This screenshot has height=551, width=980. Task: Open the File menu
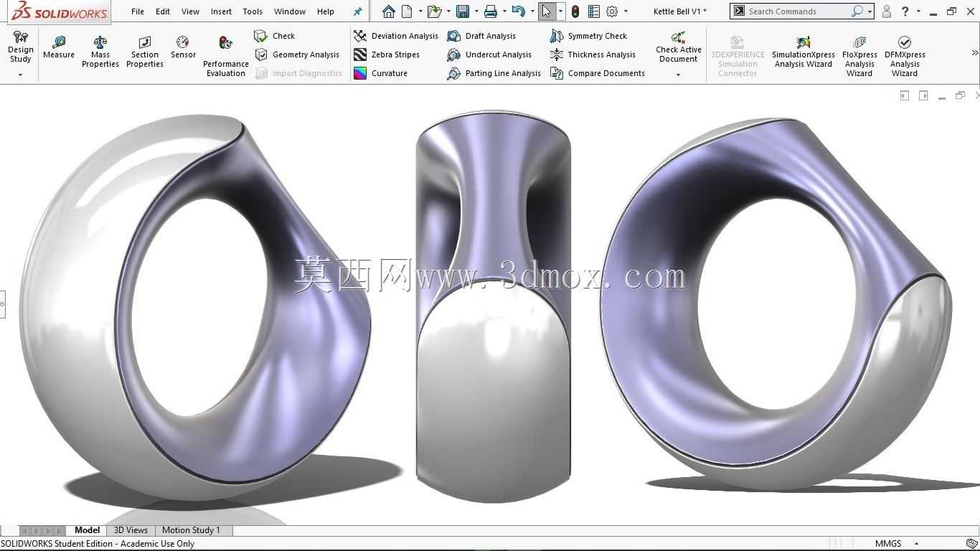click(x=138, y=11)
